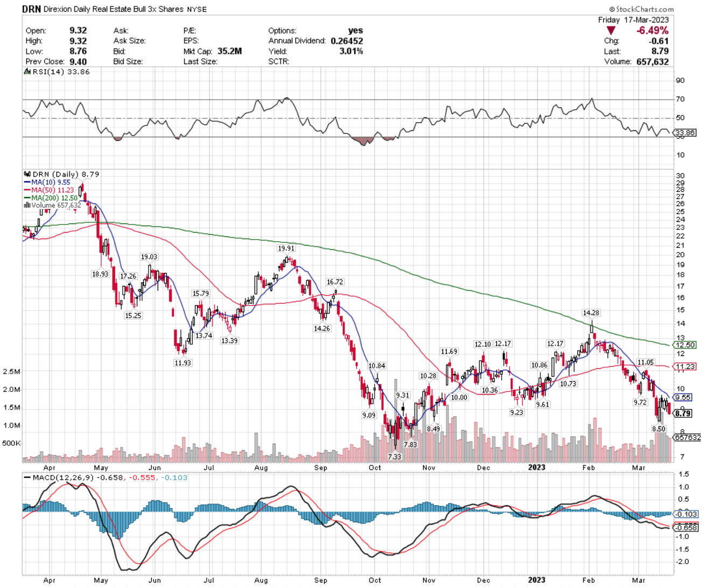Click the 9.61 price label

[543, 405]
